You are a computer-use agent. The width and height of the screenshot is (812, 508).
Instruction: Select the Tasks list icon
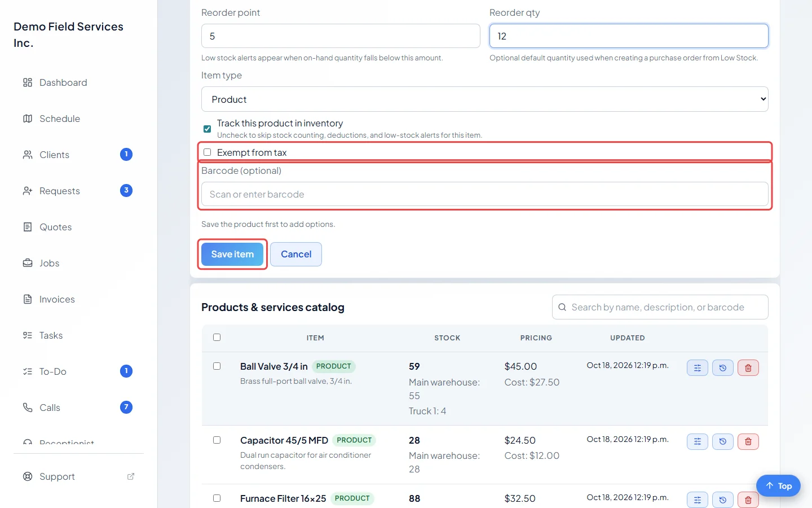coord(28,335)
